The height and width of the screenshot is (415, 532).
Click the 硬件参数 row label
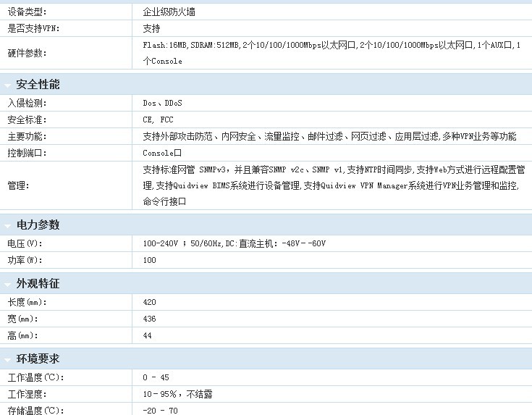[26, 53]
